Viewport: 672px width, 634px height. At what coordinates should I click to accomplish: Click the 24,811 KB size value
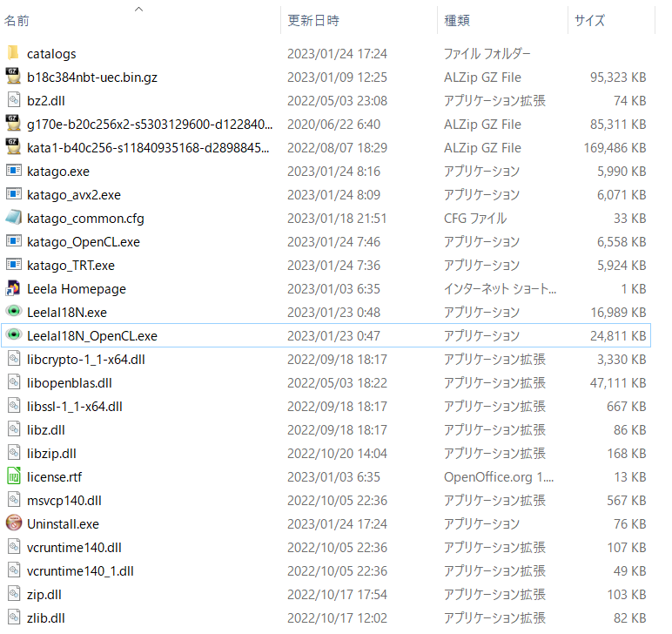coord(617,336)
